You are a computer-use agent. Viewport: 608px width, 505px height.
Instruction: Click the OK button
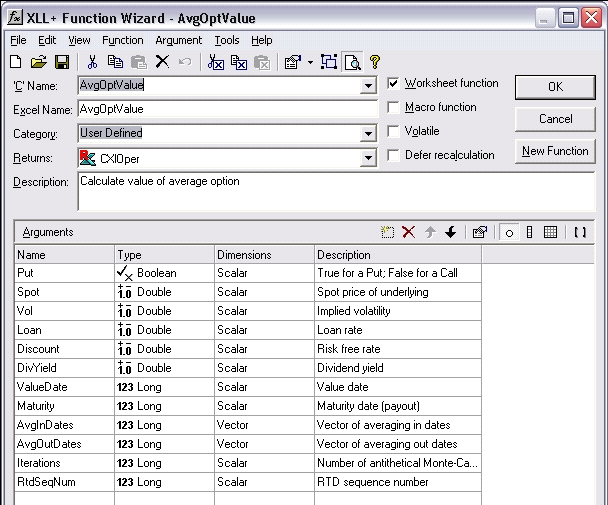pyautogui.click(x=555, y=87)
